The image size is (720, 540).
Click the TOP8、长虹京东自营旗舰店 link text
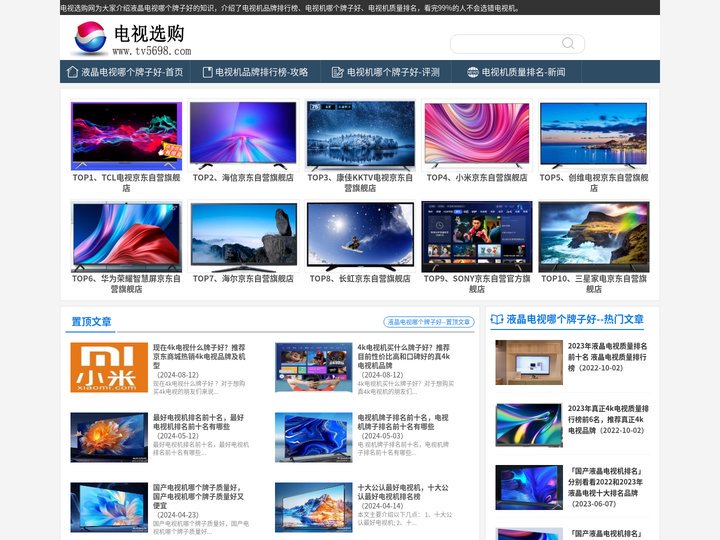[360, 279]
